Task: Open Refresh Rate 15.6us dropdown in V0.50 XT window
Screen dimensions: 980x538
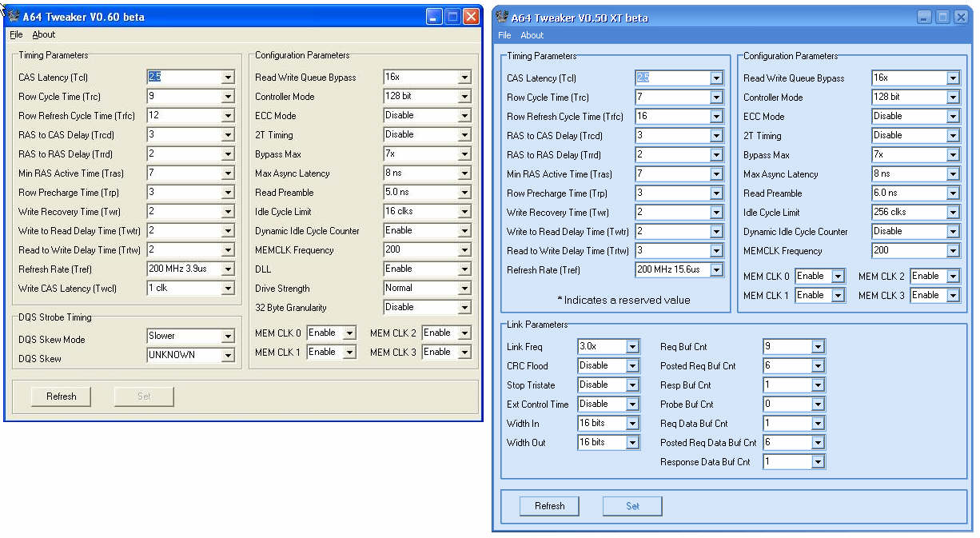Action: coord(716,270)
